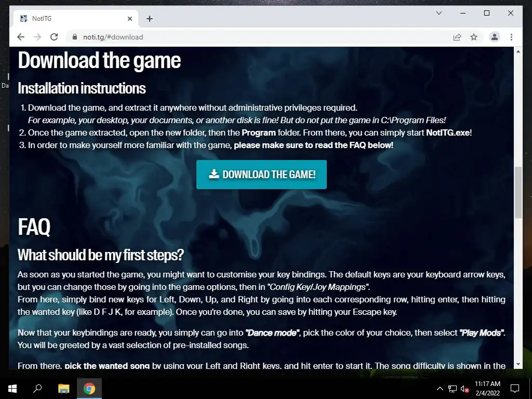Open the taskbar clock and date

pos(487,389)
